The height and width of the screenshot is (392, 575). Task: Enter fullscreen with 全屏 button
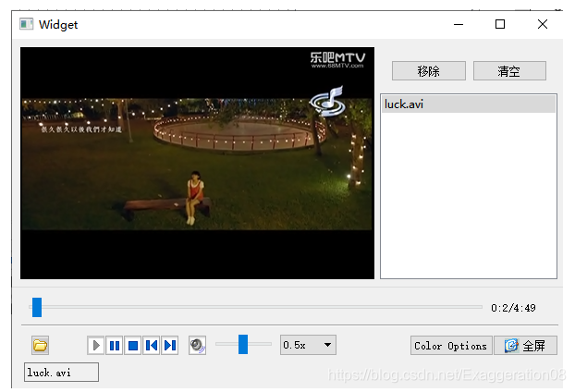(525, 346)
